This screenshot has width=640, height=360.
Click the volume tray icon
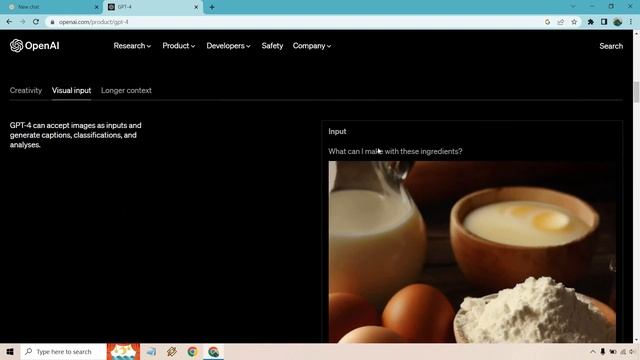[632, 351]
